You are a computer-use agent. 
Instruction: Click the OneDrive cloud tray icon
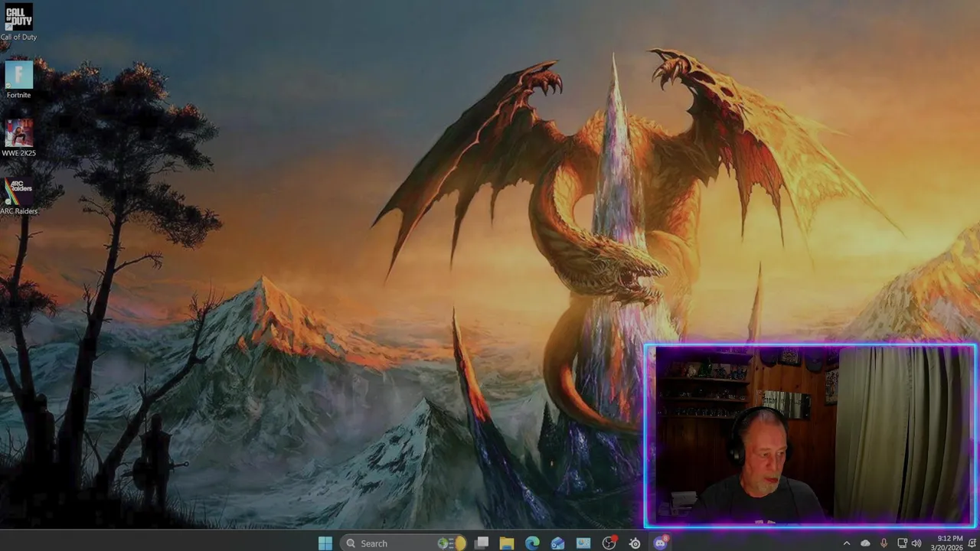point(866,543)
